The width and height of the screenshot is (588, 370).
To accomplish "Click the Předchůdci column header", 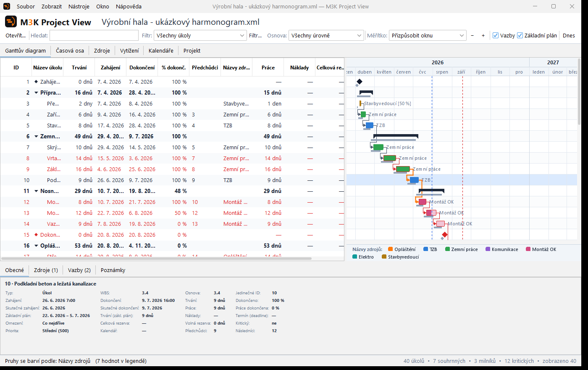I will point(205,67).
